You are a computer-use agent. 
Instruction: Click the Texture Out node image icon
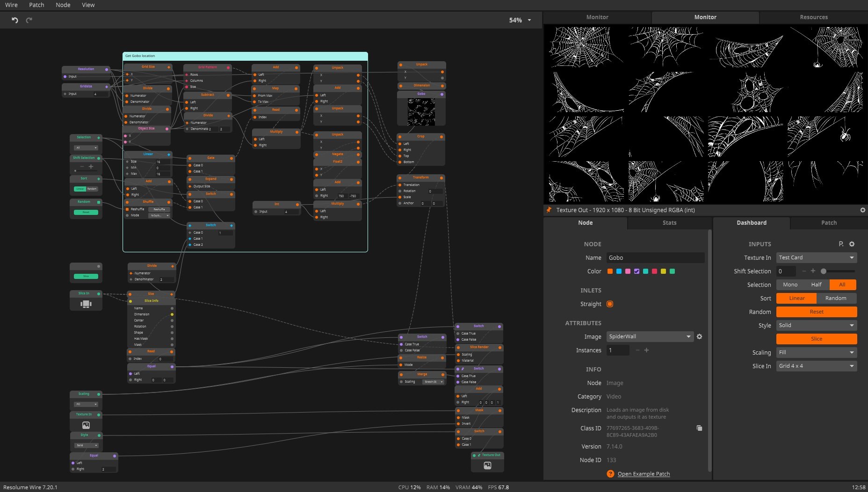[x=487, y=465]
